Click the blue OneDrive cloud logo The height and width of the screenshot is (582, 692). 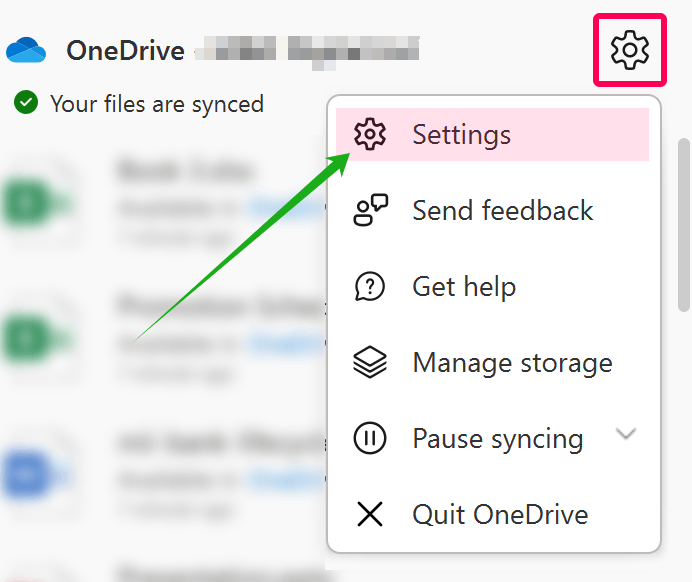(26, 50)
